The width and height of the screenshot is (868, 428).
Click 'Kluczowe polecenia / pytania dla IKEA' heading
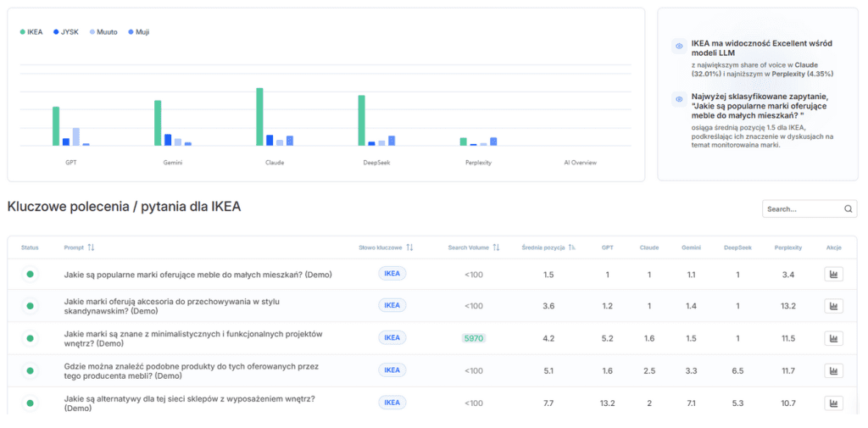point(124,207)
